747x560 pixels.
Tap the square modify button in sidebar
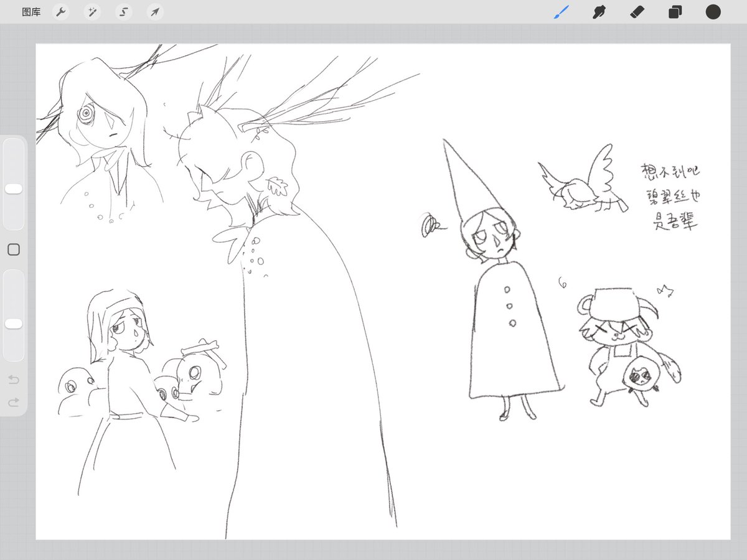[x=13, y=250]
